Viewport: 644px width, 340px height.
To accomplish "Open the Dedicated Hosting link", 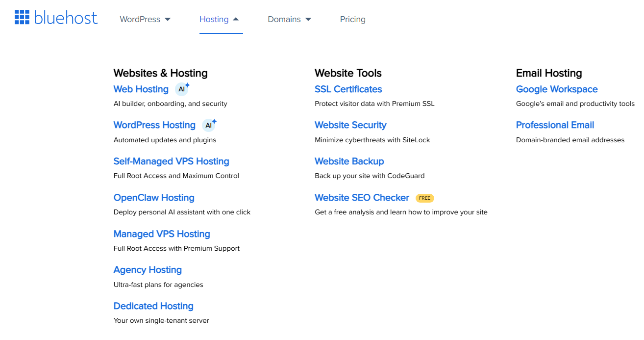I will pos(153,306).
